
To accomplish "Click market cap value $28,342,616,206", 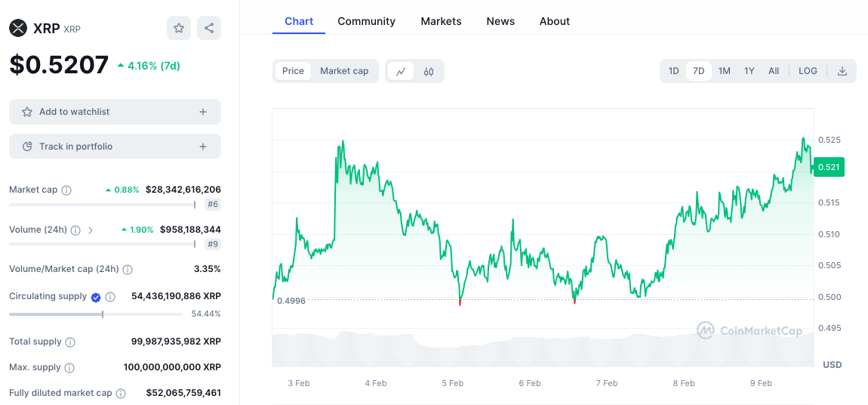I will click(183, 190).
